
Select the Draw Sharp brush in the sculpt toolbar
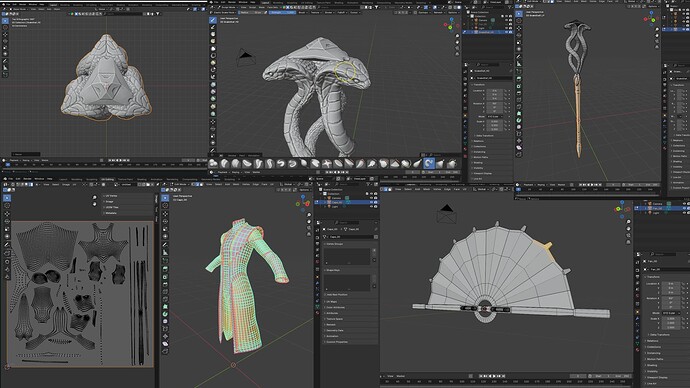[213, 27]
